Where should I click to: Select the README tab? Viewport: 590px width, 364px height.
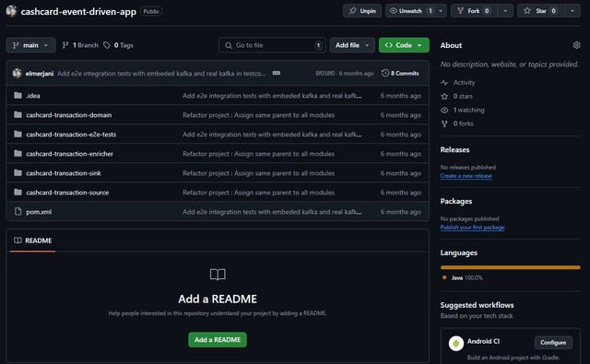click(33, 241)
